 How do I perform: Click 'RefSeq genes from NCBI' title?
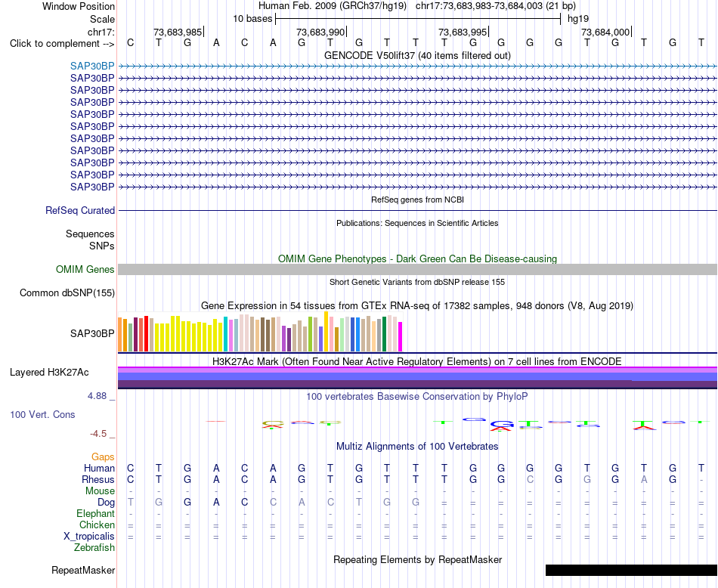(x=417, y=200)
